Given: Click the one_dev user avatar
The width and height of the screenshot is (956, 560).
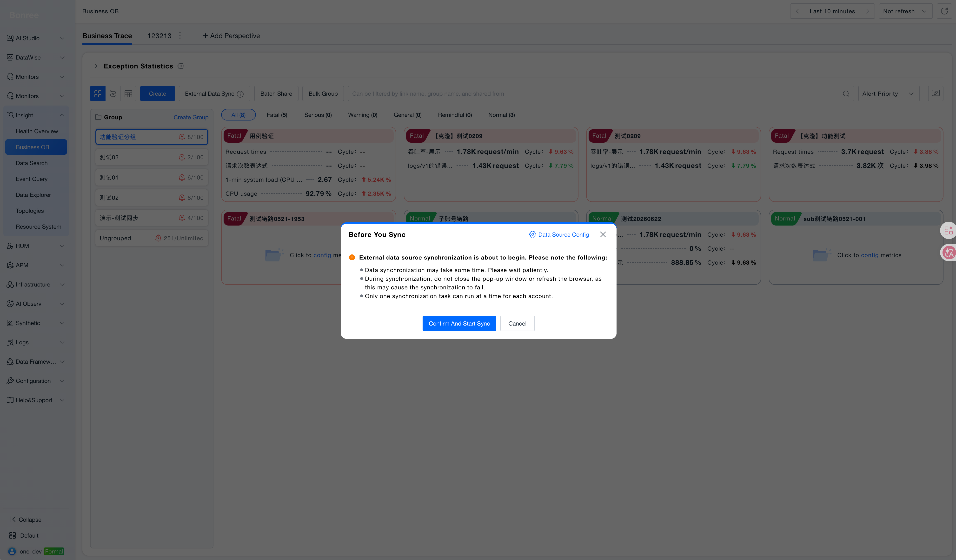Looking at the screenshot, I should (x=12, y=551).
